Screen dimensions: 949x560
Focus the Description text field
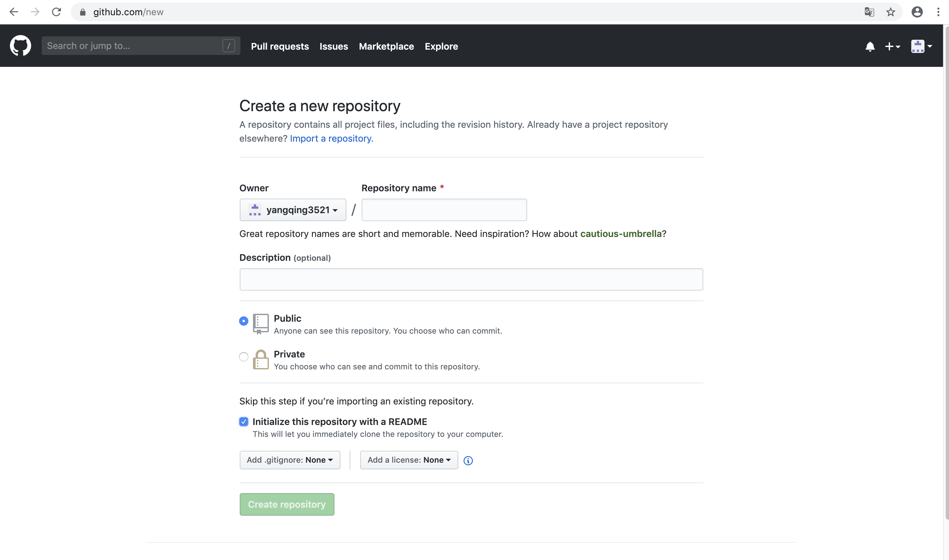coord(471,279)
